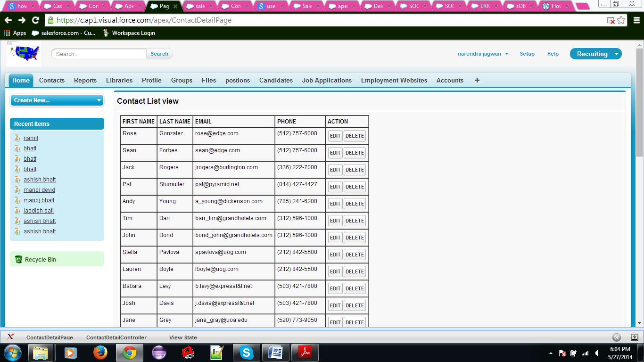Viewport: 644px width, 362px height.
Task: Open the ContactDetailPage console tab
Action: pos(50,337)
